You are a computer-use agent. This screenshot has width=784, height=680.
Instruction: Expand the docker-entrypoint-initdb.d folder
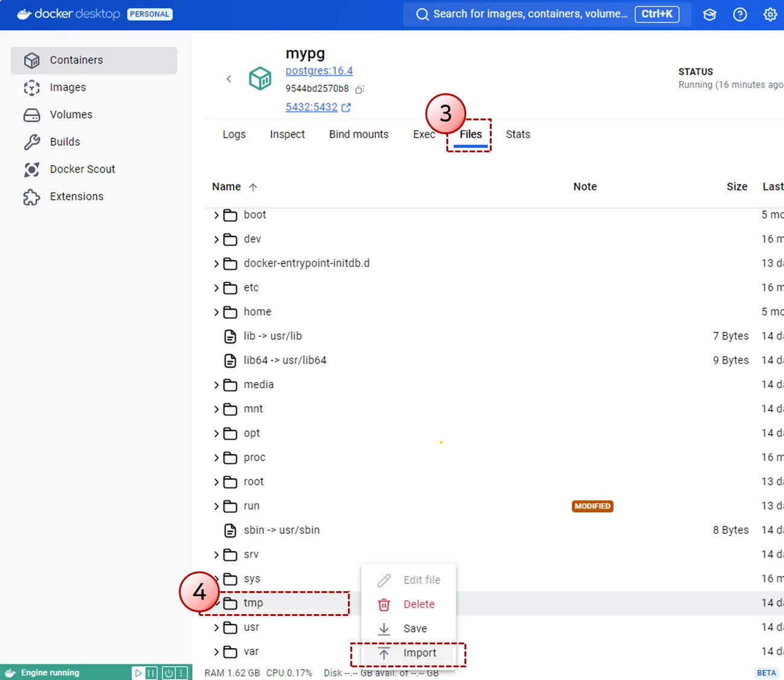pos(216,264)
